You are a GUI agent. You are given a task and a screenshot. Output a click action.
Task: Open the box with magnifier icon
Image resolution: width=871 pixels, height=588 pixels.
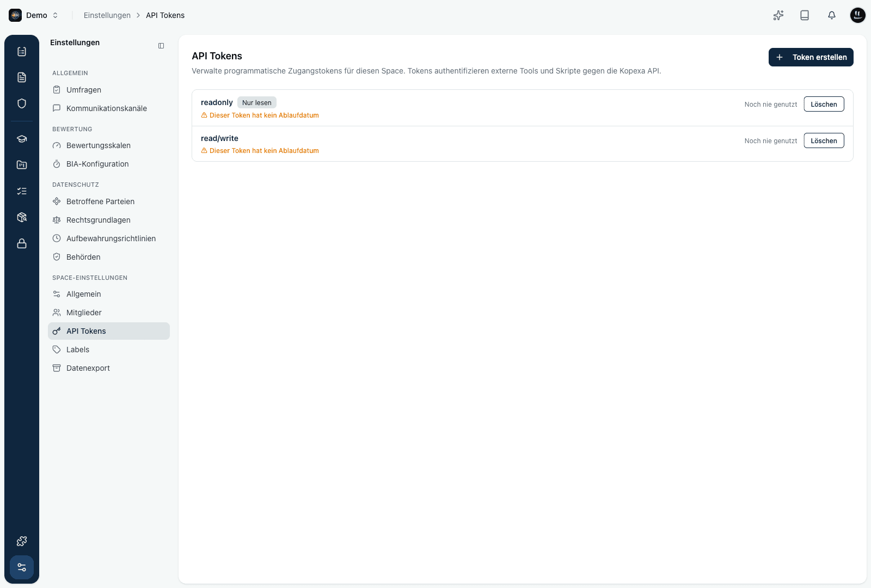22,217
